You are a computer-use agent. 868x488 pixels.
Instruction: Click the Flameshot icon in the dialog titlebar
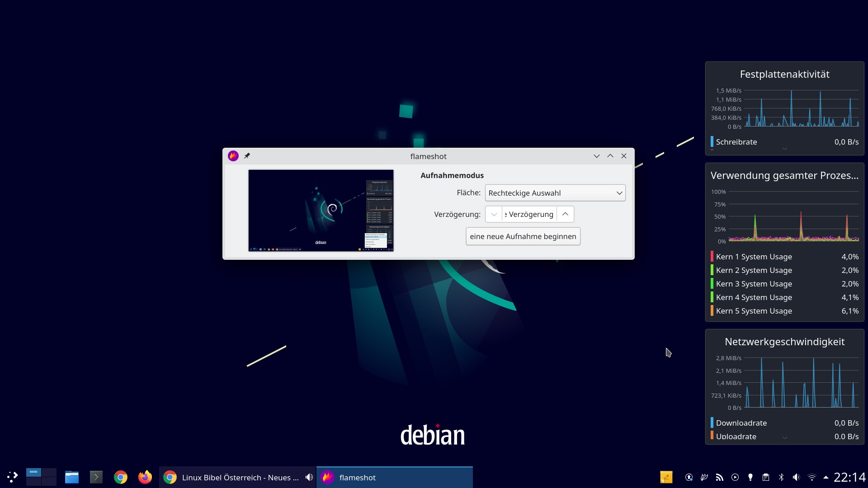coord(233,155)
